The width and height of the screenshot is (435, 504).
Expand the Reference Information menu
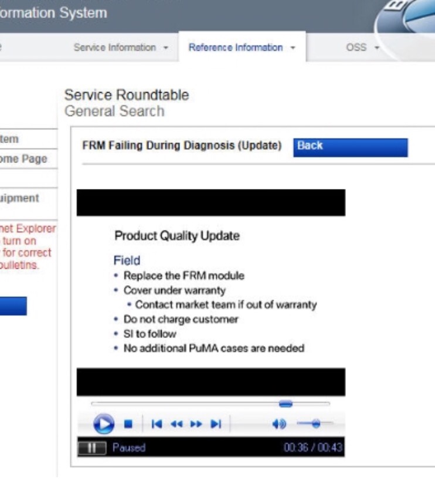[242, 48]
